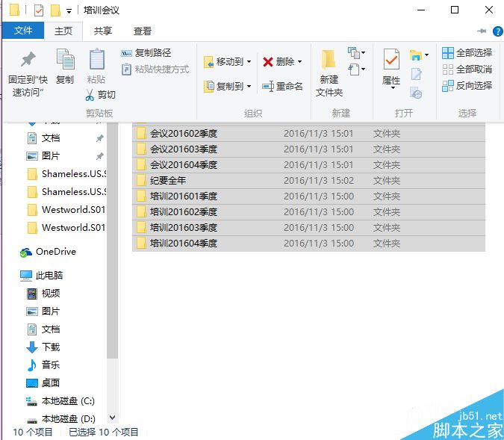The height and width of the screenshot is (440, 504).
Task: Click the pin ribbon icon
Action: [482, 31]
